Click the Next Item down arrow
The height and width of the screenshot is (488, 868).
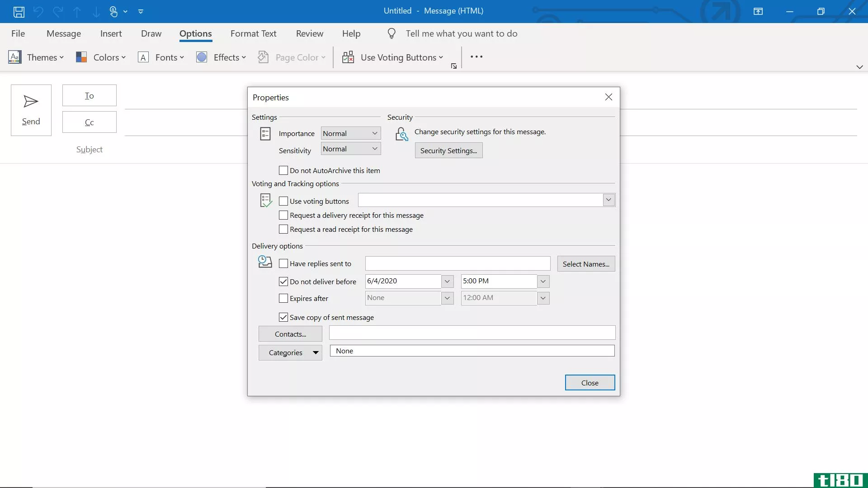point(96,11)
